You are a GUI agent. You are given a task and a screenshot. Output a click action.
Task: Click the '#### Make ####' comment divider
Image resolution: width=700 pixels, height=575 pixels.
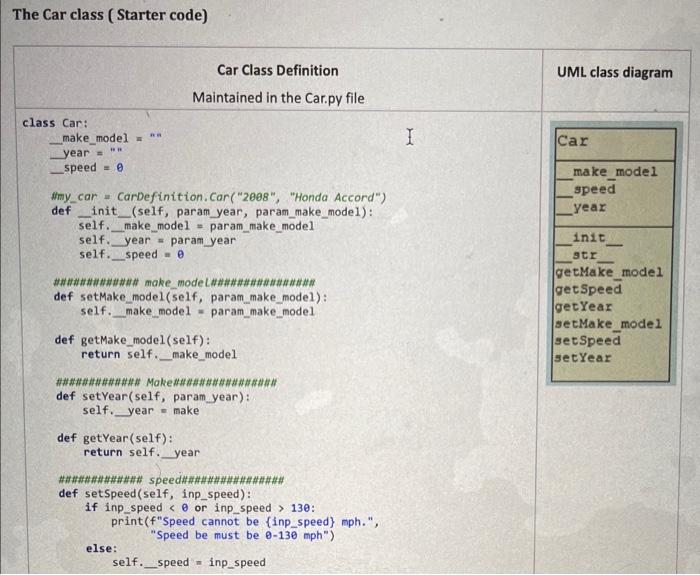coord(167,383)
